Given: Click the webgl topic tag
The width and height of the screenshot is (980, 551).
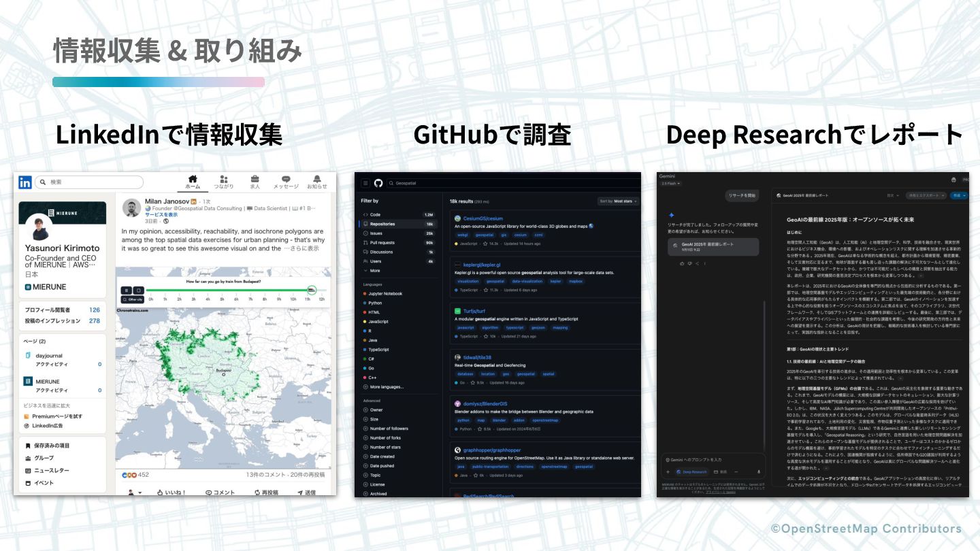Looking at the screenshot, I should click(x=463, y=235).
